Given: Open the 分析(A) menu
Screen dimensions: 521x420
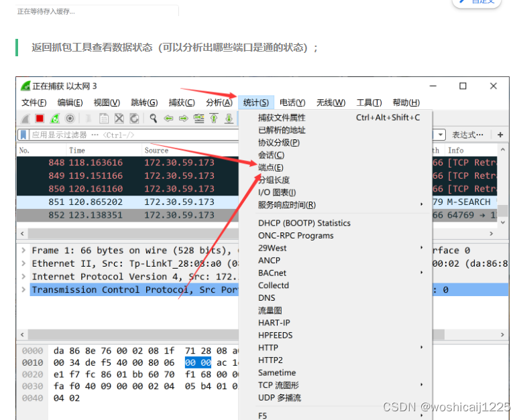Looking at the screenshot, I should click(x=219, y=102).
